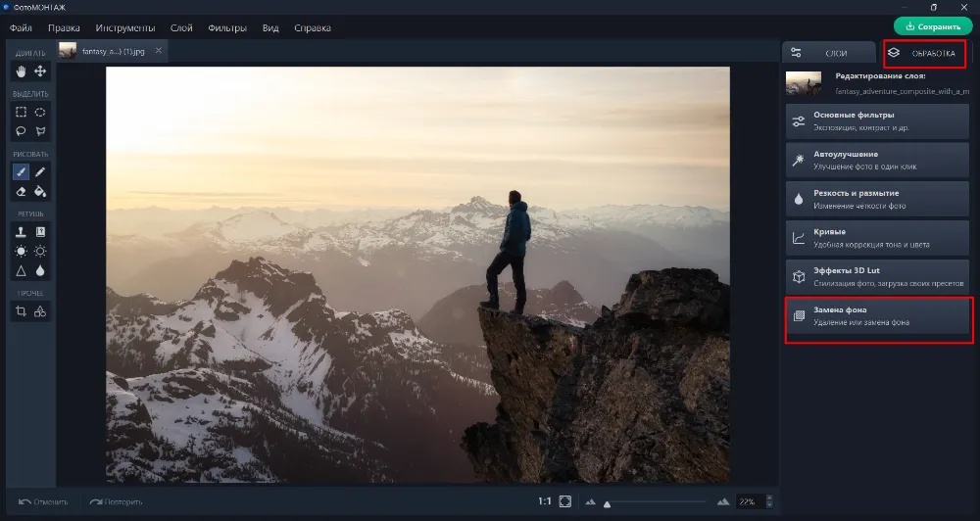Pick the Paint Bucket fill tool

(x=40, y=192)
